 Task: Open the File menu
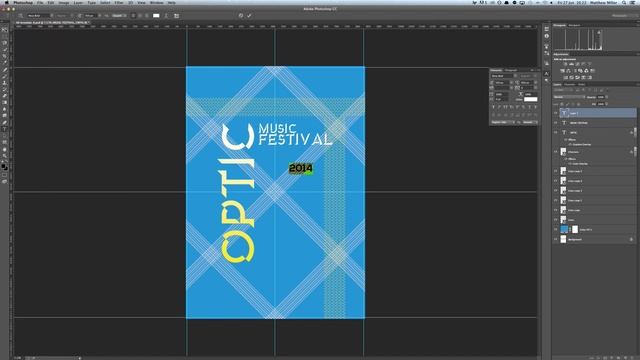(40, 2)
